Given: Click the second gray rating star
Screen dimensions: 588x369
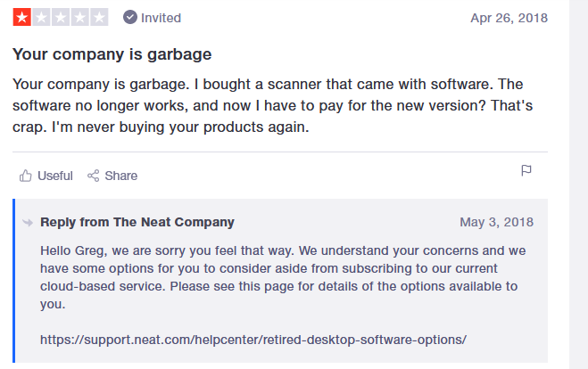Looking at the screenshot, I should [x=41, y=17].
